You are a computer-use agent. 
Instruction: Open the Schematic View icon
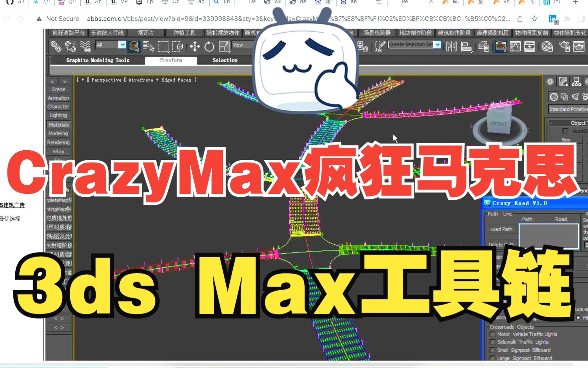click(529, 46)
